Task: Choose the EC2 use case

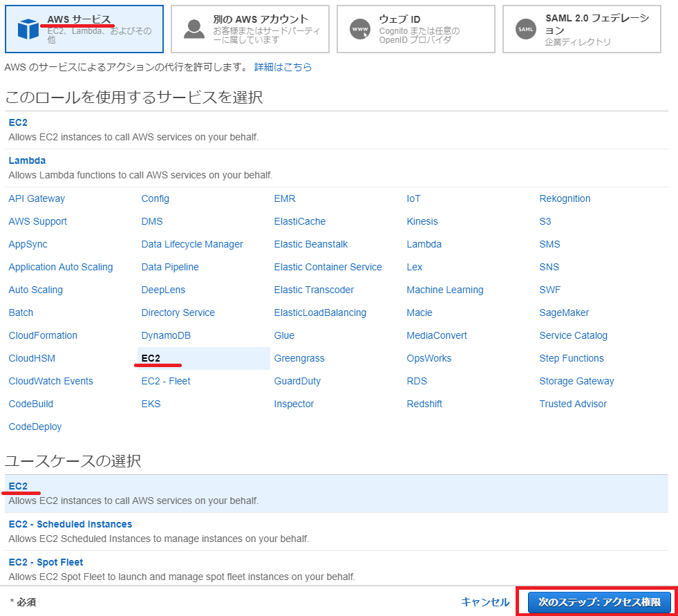Action: pos(337,494)
